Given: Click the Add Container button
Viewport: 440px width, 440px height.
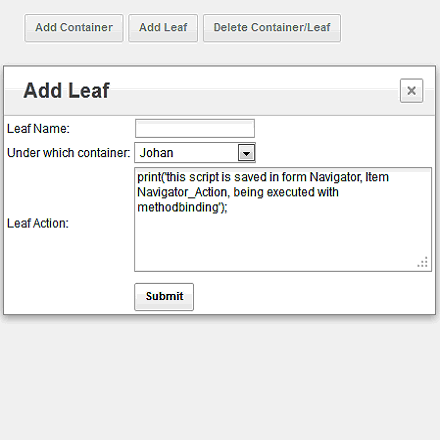Looking at the screenshot, I should click(74, 28).
